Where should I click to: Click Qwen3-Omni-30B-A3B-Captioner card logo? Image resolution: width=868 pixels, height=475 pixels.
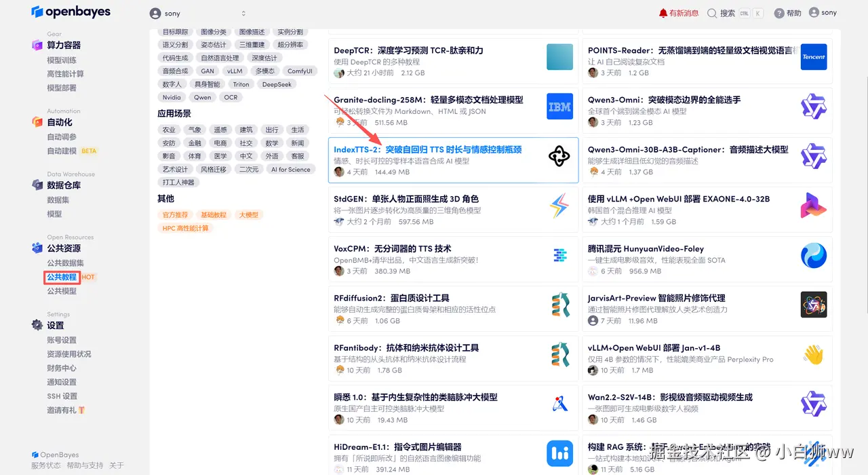pyautogui.click(x=814, y=157)
